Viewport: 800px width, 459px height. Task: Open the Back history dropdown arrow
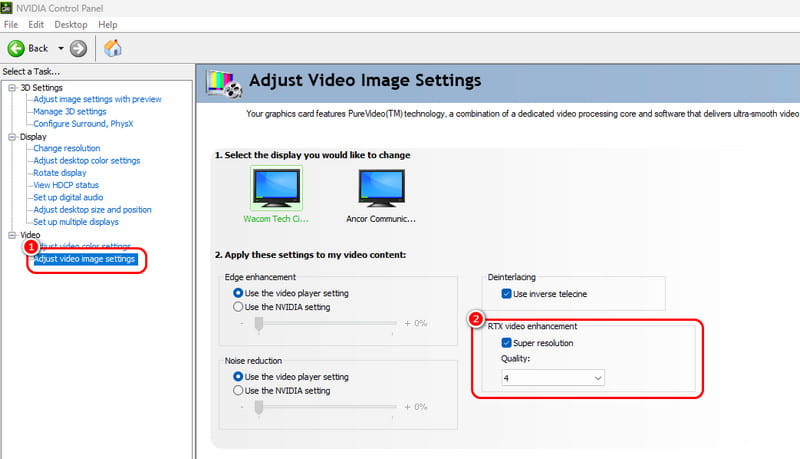coord(60,48)
